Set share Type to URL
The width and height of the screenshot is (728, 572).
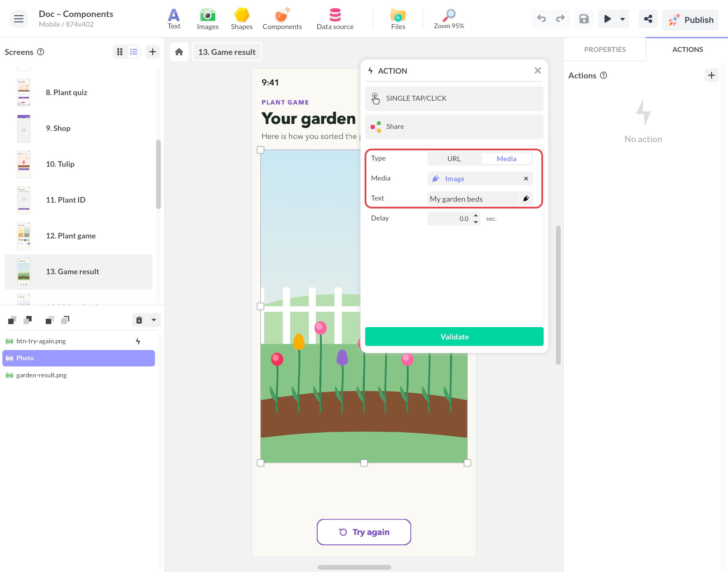pos(454,158)
